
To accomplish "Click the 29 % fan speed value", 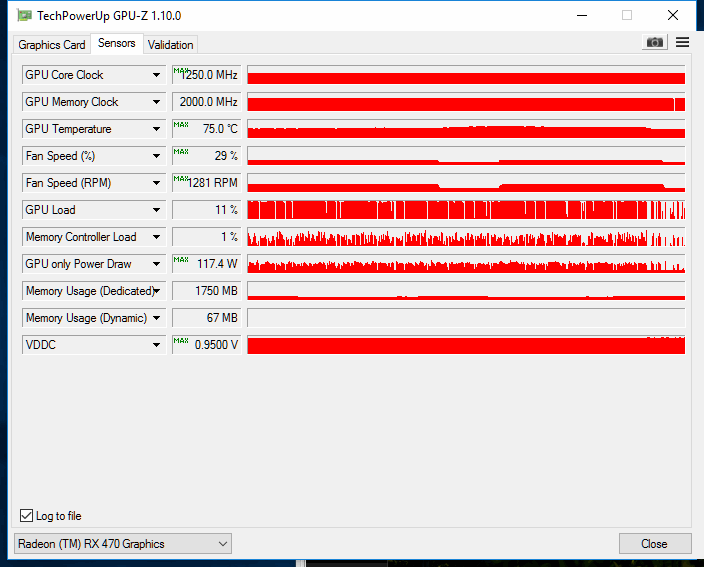I will click(x=207, y=156).
